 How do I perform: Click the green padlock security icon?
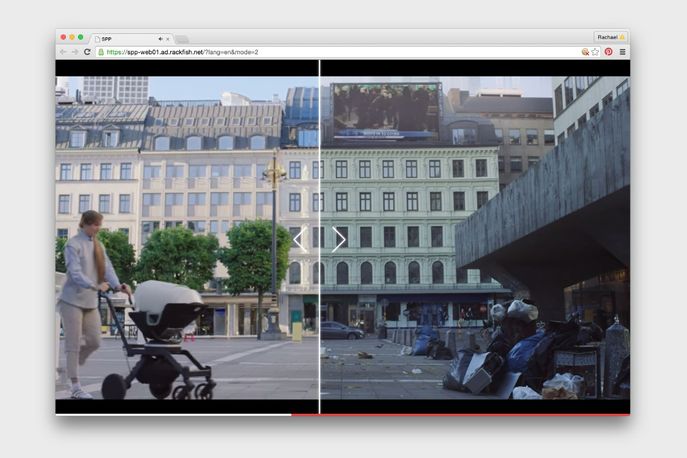[x=100, y=51]
